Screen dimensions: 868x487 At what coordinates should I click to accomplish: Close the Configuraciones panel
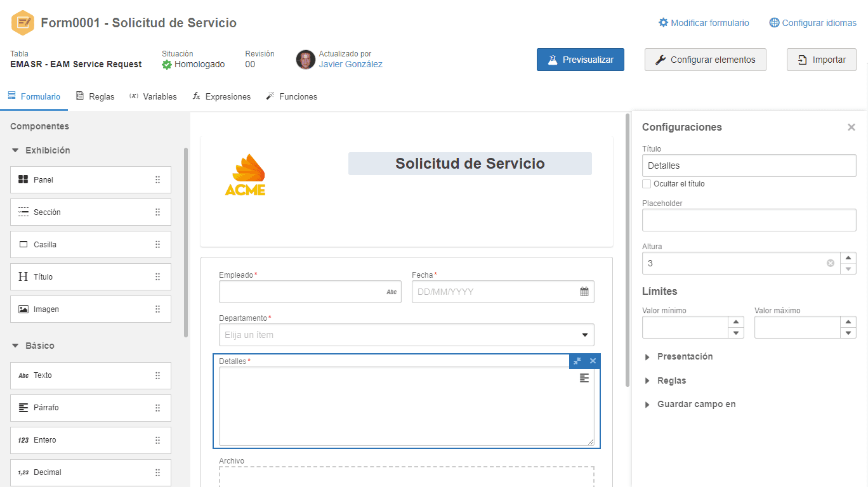tap(852, 127)
